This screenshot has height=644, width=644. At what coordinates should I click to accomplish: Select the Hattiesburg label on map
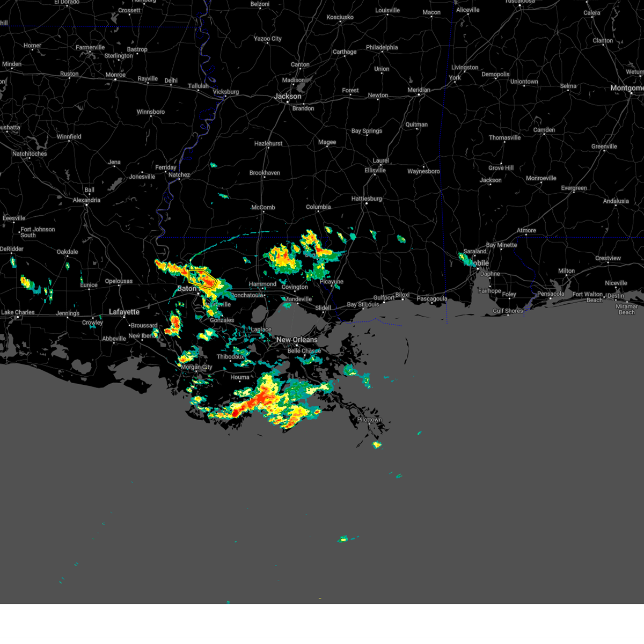pyautogui.click(x=367, y=199)
